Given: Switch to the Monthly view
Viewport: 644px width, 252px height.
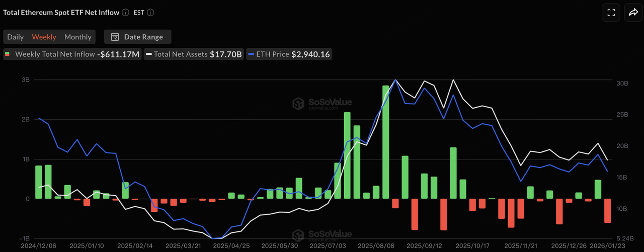Looking at the screenshot, I should [x=78, y=37].
